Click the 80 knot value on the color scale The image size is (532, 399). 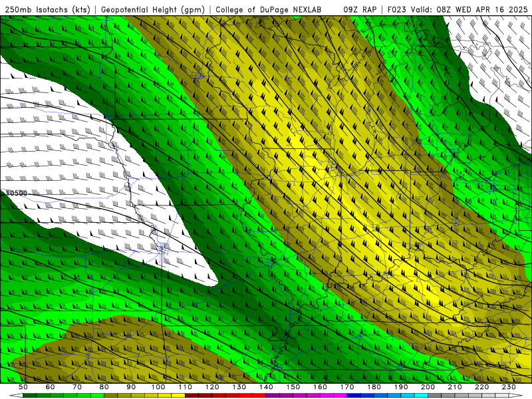point(104,387)
